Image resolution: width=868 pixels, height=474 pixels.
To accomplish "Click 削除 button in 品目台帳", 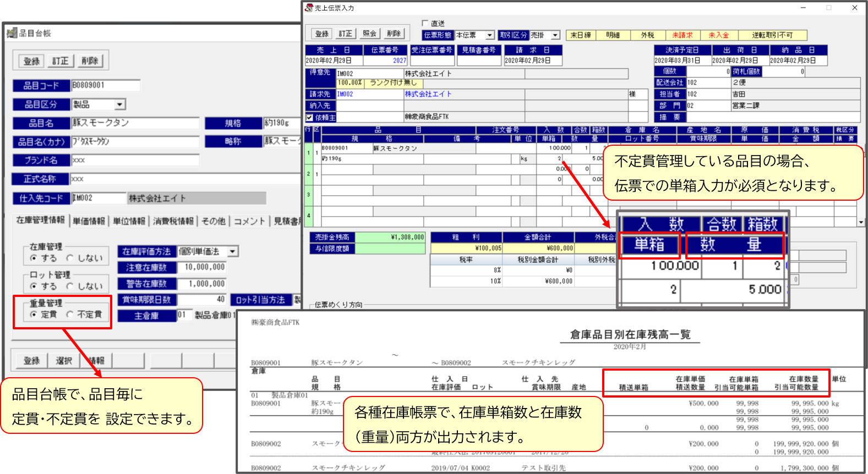I will pyautogui.click(x=89, y=61).
